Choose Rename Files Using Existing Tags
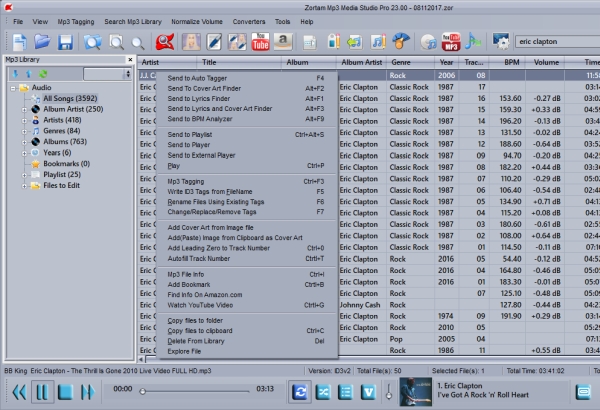 [x=247, y=202]
